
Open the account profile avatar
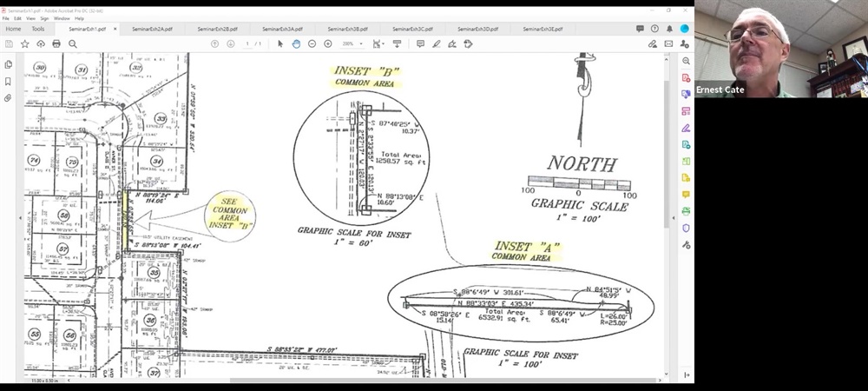(x=685, y=29)
